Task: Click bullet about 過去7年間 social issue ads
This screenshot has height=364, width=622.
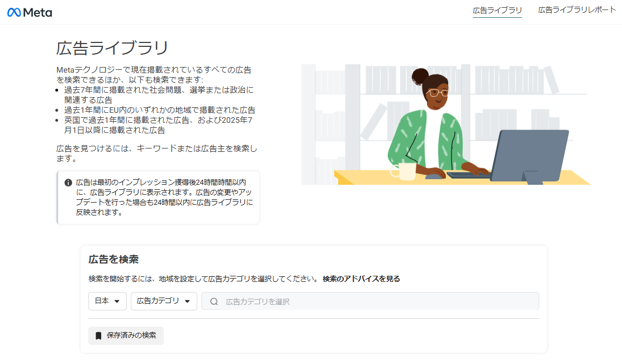Action: [159, 95]
